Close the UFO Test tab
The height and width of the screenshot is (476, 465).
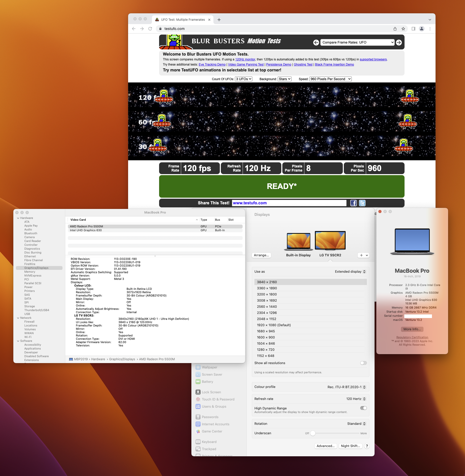(x=209, y=20)
